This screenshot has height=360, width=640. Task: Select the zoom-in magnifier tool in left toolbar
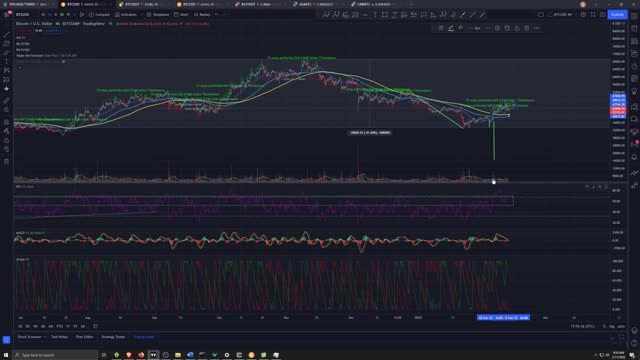[7, 109]
